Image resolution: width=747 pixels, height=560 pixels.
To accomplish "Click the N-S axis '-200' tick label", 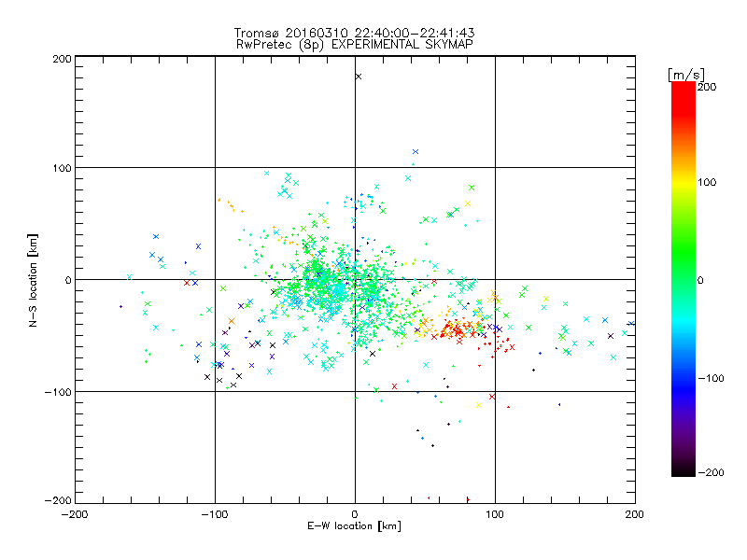I will point(58,500).
